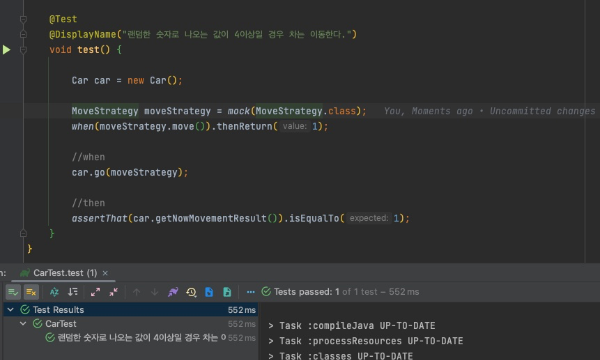
Task: Go to next failed test arrow
Action: [x=155, y=292]
